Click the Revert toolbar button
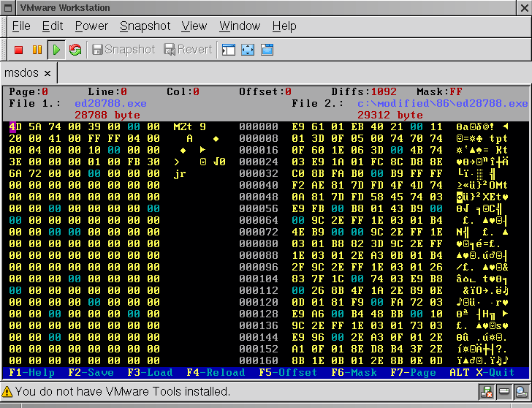Viewport: 532px width, 408px height. [188, 50]
